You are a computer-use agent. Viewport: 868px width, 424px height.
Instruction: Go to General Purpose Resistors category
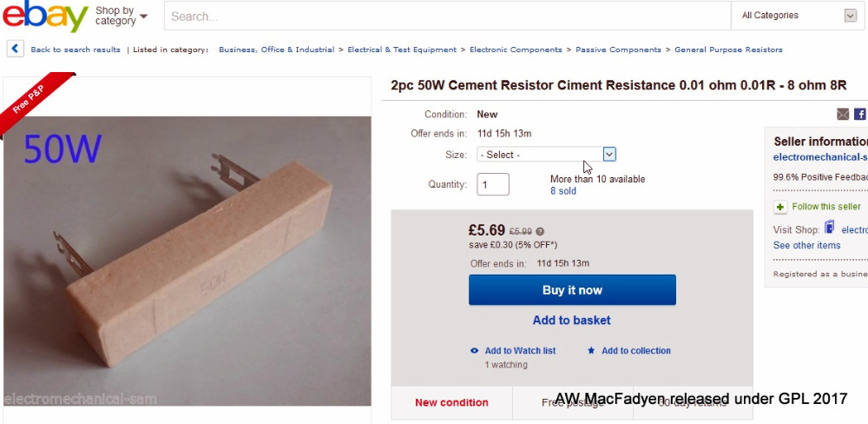pyautogui.click(x=728, y=50)
